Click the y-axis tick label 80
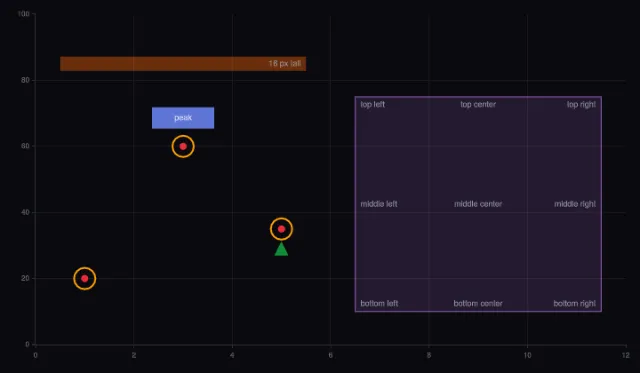The image size is (640, 373). pos(25,80)
